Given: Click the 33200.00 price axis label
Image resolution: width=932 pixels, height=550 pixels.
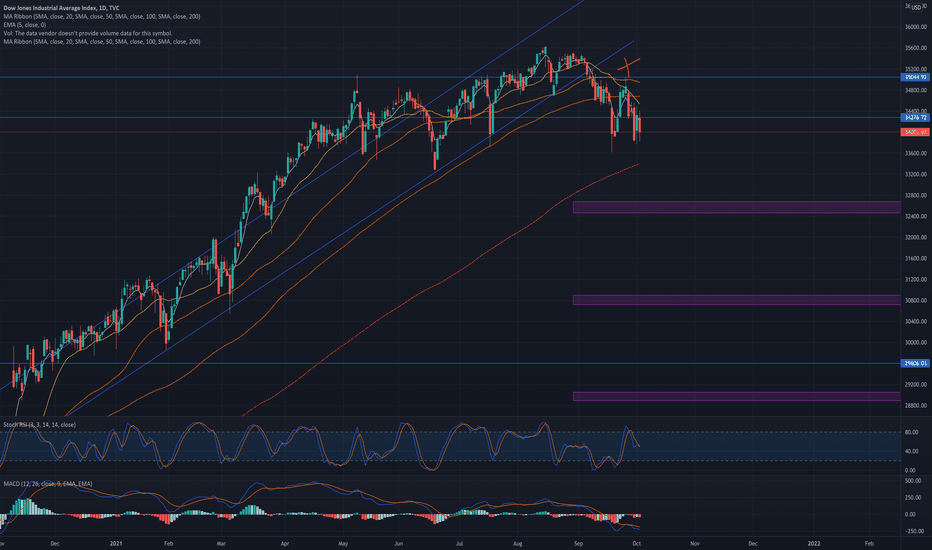Looking at the screenshot, I should point(916,175).
